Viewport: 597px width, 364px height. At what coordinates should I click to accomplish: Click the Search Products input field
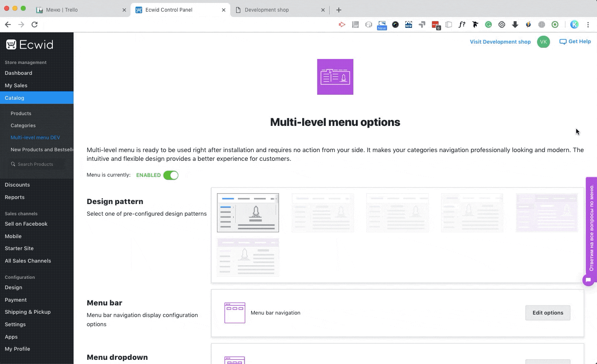click(x=37, y=164)
